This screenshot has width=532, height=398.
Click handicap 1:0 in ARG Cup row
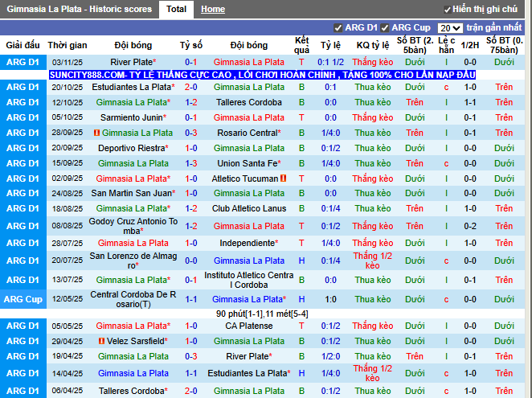coord(330,299)
